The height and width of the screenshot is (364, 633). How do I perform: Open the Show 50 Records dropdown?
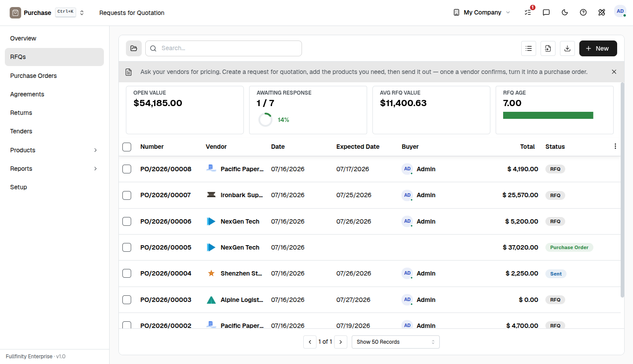click(396, 342)
